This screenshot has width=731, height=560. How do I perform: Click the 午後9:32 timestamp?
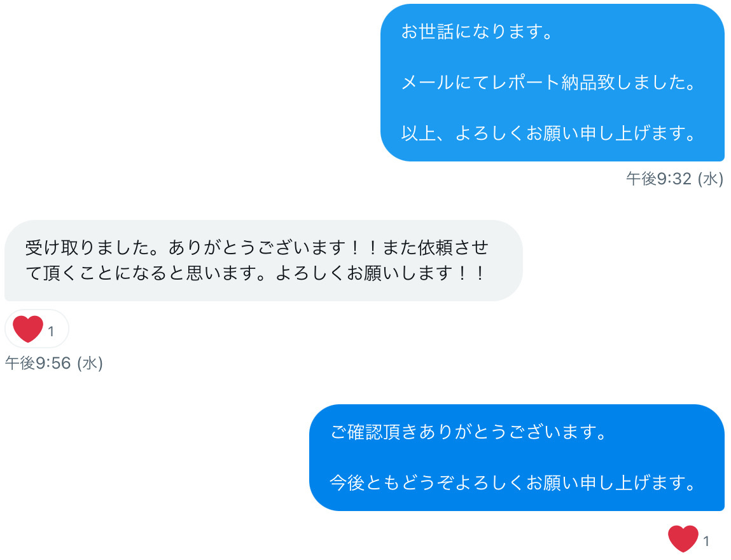(x=658, y=179)
